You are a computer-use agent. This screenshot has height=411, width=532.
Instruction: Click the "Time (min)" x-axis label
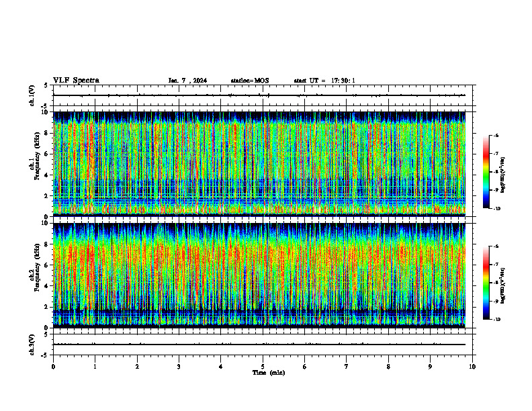pos(269,373)
